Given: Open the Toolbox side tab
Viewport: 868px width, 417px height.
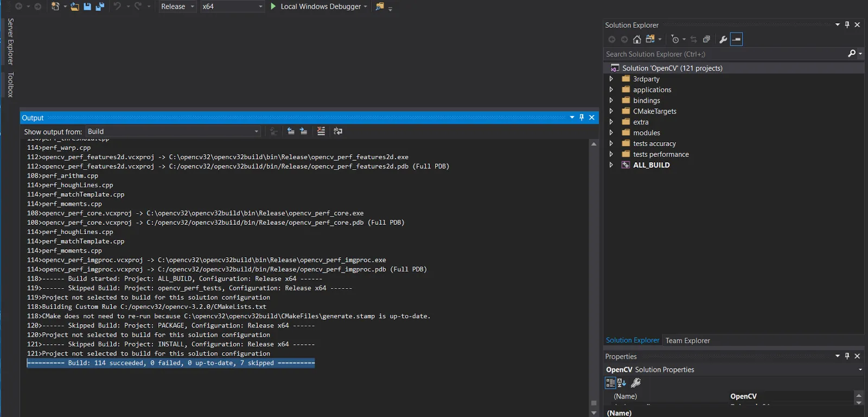Looking at the screenshot, I should (x=10, y=85).
